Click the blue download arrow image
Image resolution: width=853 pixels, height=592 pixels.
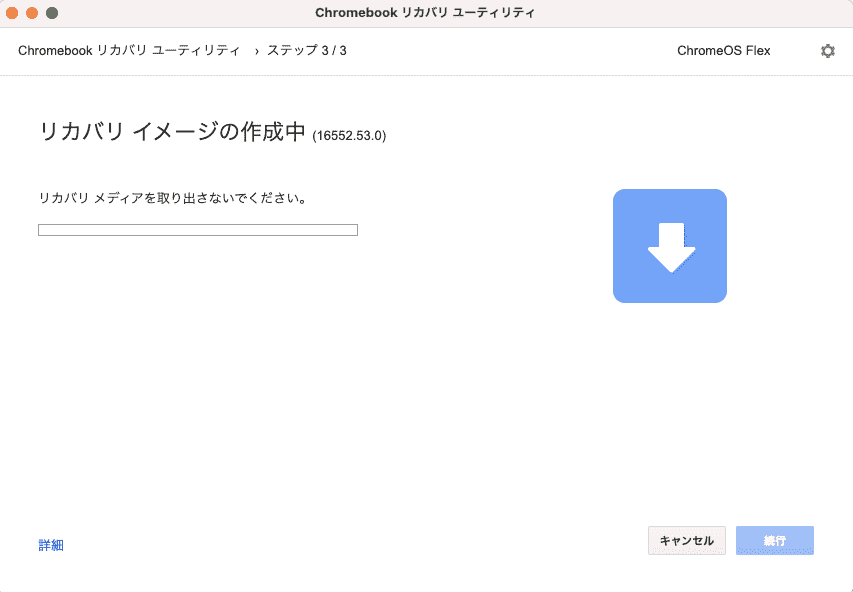click(x=670, y=246)
